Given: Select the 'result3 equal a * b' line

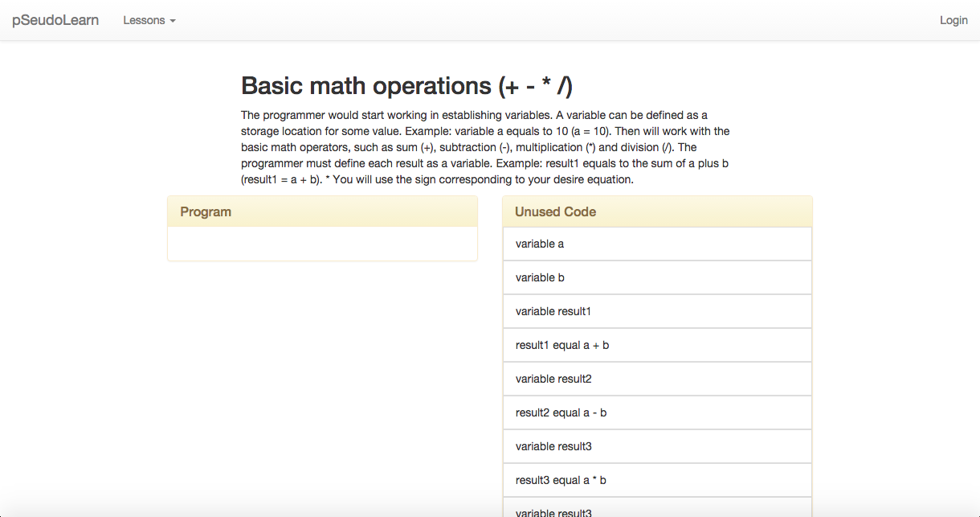Looking at the screenshot, I should [x=657, y=480].
